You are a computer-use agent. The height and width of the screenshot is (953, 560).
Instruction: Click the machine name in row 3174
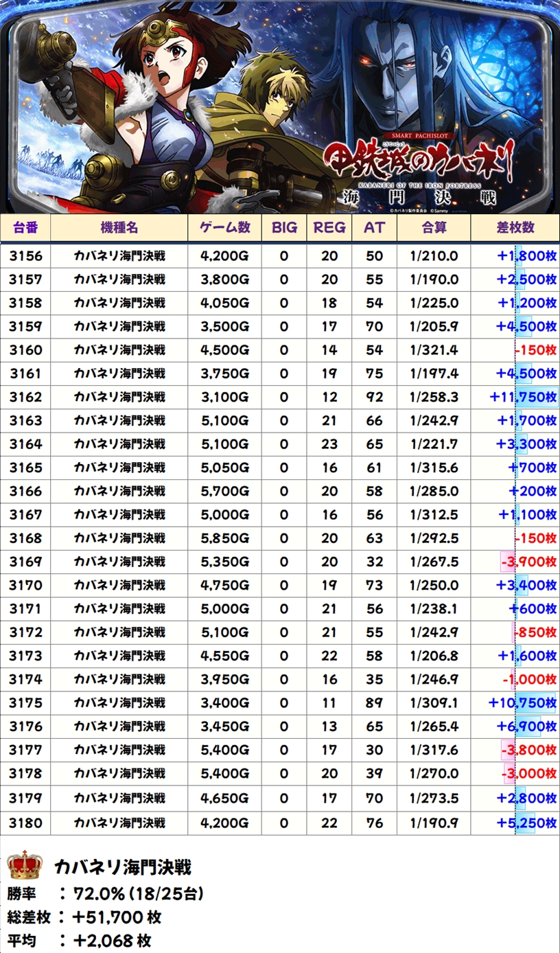coord(119,679)
